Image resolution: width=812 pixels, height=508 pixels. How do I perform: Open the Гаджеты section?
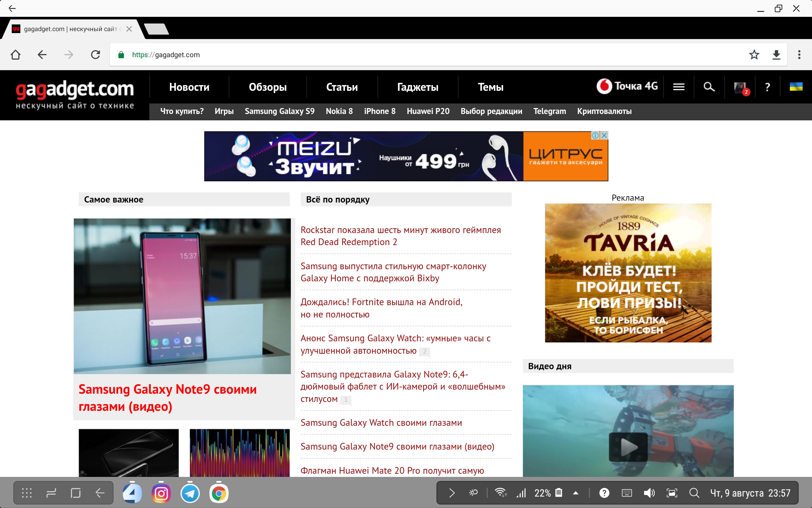point(418,87)
